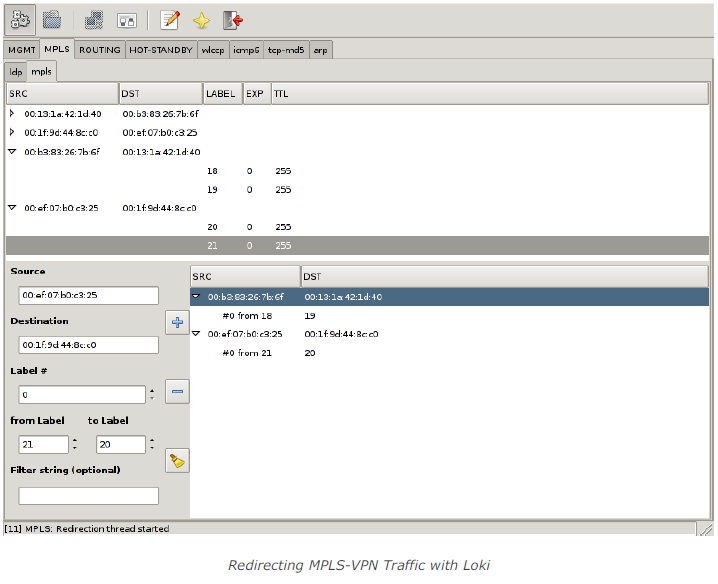Viewport: 718px width, 584px height.
Task: Click the notepad with pencil icon
Action: point(170,20)
